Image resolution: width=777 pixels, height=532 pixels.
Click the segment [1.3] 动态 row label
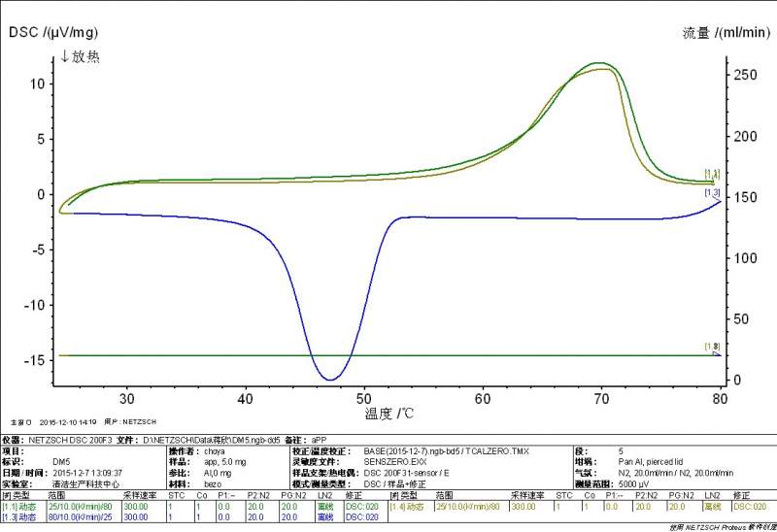[x=19, y=517]
